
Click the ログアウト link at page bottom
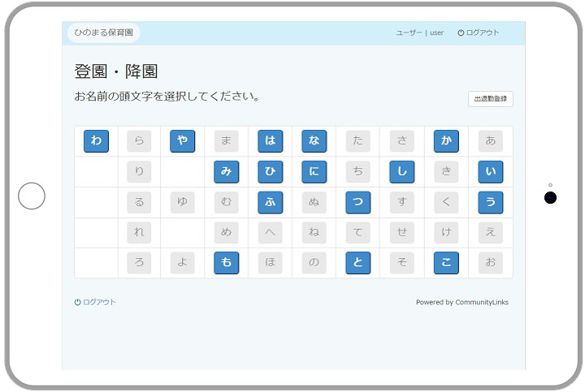[x=95, y=302]
